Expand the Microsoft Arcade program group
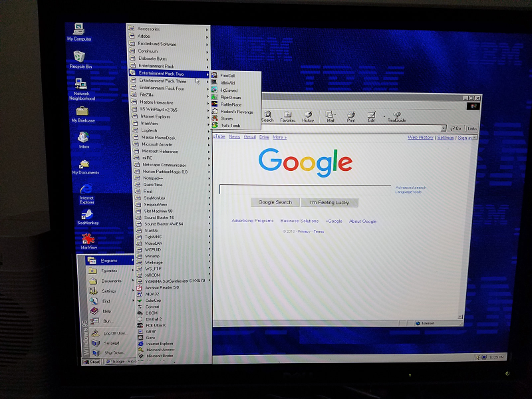Image resolution: width=532 pixels, height=399 pixels. [x=172, y=144]
